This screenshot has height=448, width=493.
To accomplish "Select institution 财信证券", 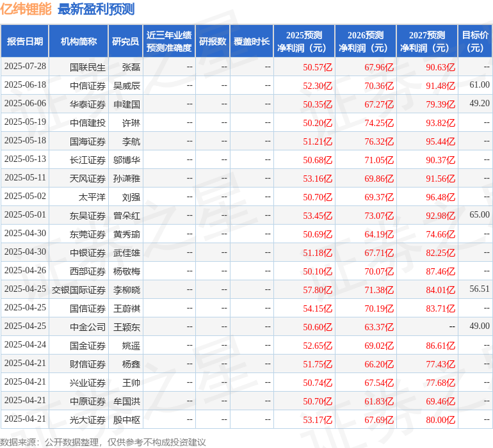I will [x=88, y=364].
